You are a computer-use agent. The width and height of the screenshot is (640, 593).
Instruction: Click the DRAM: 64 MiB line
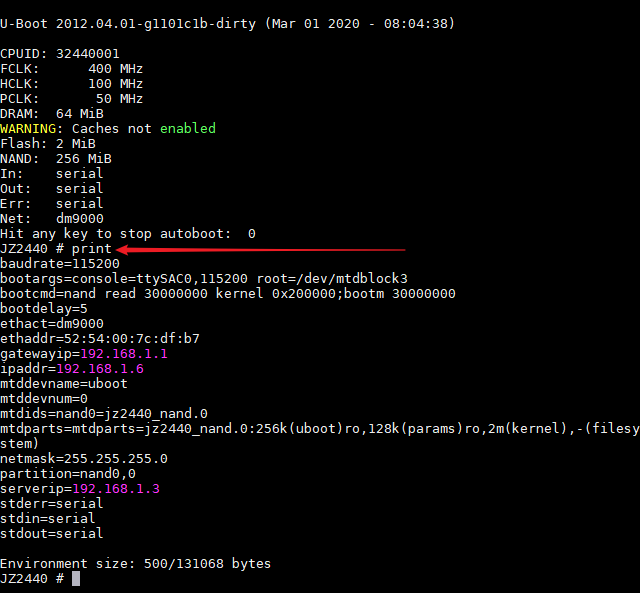[x=52, y=114]
